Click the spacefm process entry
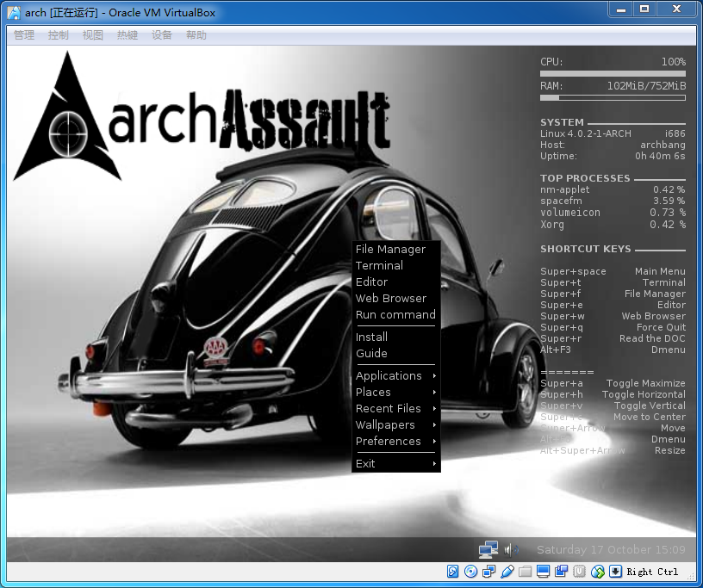Image resolution: width=703 pixels, height=588 pixels. 613,201
